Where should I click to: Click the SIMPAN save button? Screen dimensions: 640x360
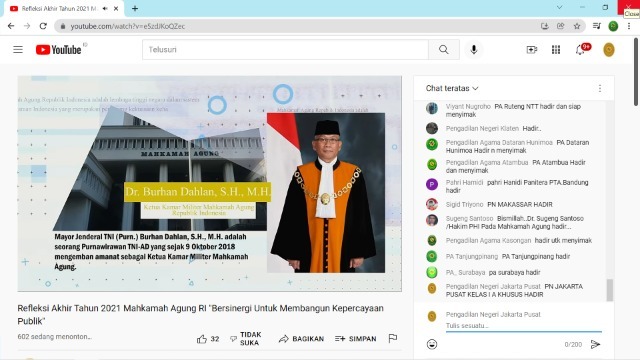(356, 339)
